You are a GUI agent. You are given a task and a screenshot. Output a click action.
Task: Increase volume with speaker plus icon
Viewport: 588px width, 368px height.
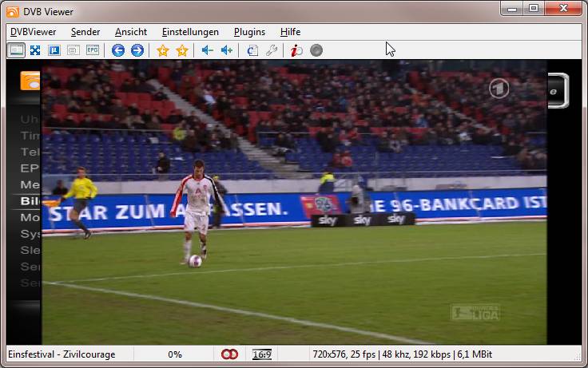click(227, 50)
